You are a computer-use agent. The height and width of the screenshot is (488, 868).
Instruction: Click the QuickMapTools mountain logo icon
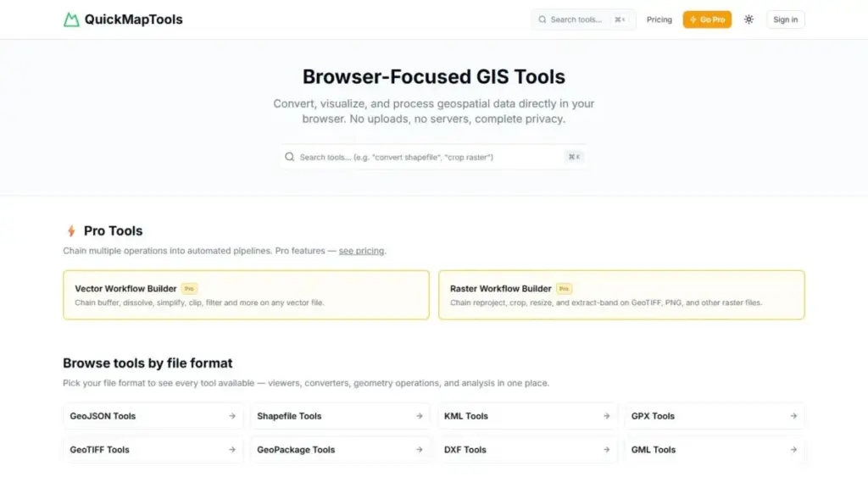(71, 20)
